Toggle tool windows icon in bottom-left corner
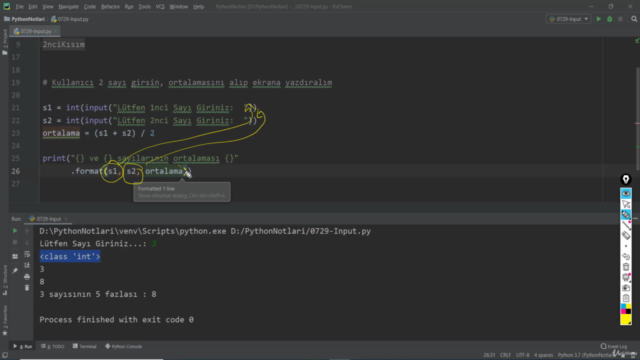Viewport: 640px width, 360px height. [4, 355]
